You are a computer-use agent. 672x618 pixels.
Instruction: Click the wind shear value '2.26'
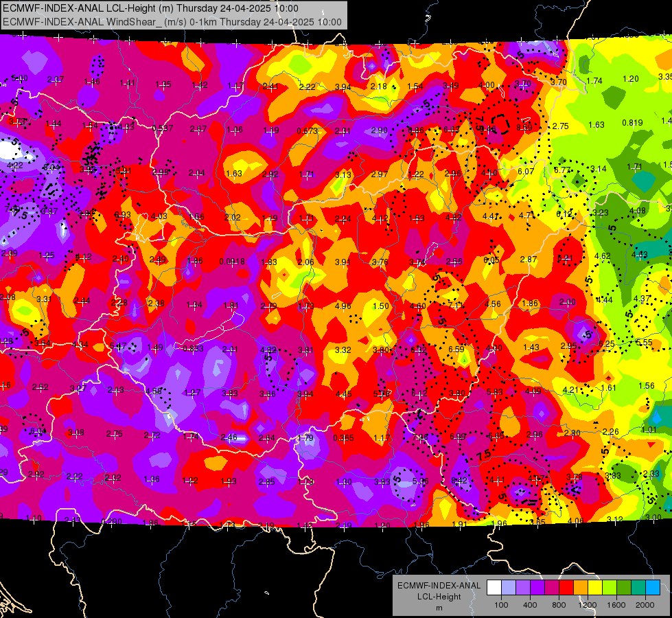(x=610, y=431)
